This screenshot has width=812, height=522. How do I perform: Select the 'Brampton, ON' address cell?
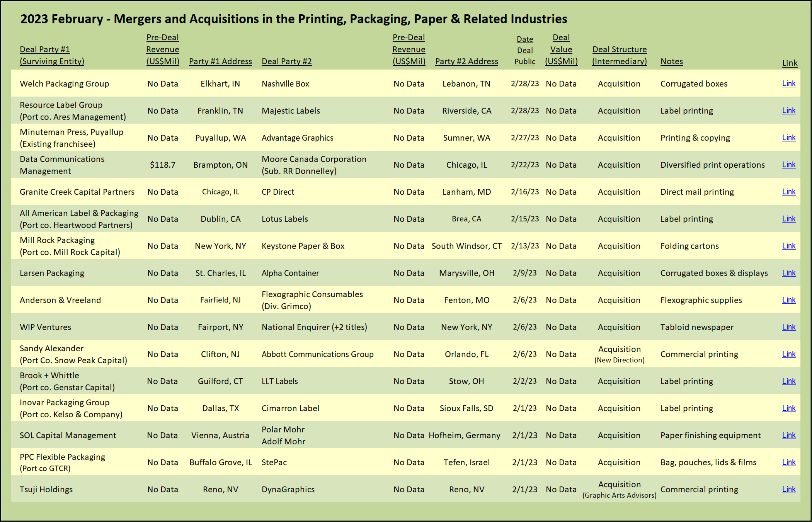tap(220, 165)
